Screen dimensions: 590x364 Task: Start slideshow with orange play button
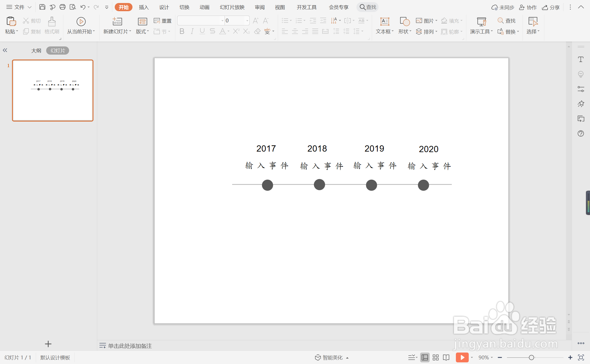click(x=462, y=357)
